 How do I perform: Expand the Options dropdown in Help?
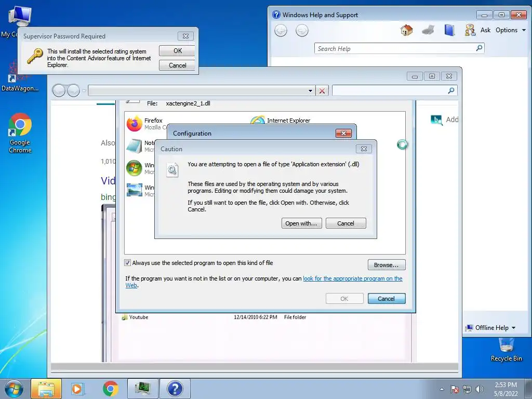coord(511,30)
